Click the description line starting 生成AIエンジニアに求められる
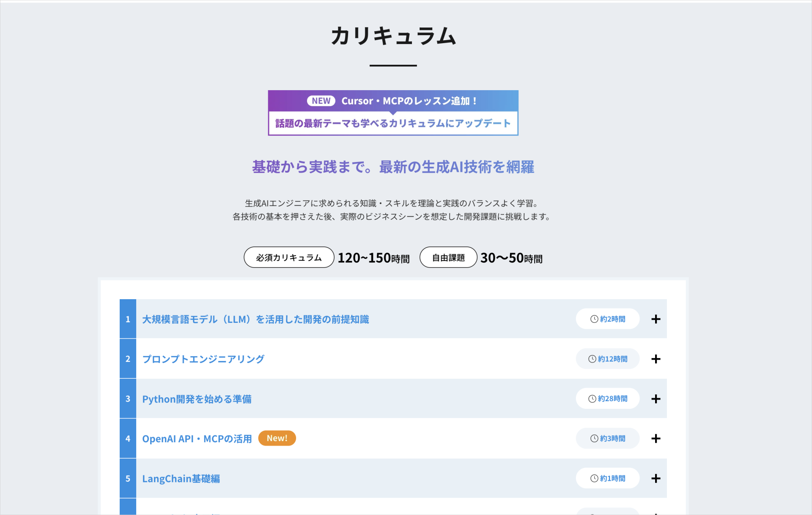Viewport: 812px width, 515px height. click(392, 203)
